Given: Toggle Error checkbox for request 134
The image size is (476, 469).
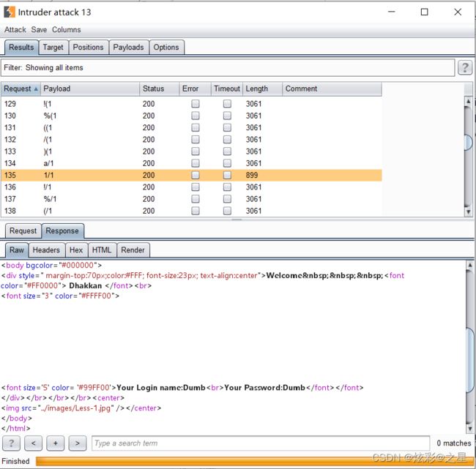Looking at the screenshot, I should pyautogui.click(x=196, y=163).
